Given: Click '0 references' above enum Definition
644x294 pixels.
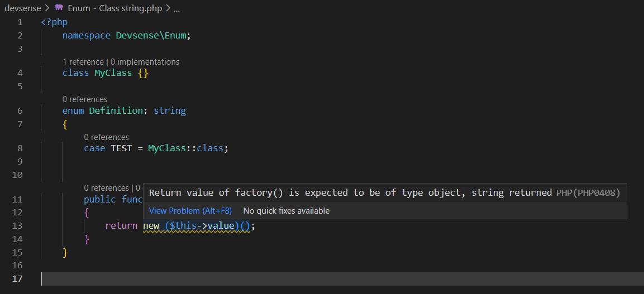Looking at the screenshot, I should tap(84, 99).
